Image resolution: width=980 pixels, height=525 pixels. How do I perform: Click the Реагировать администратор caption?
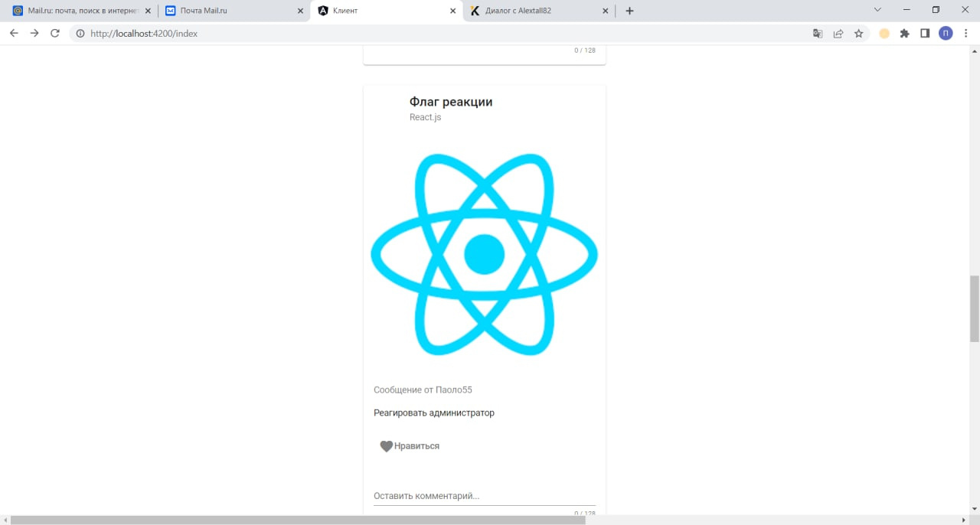(434, 412)
